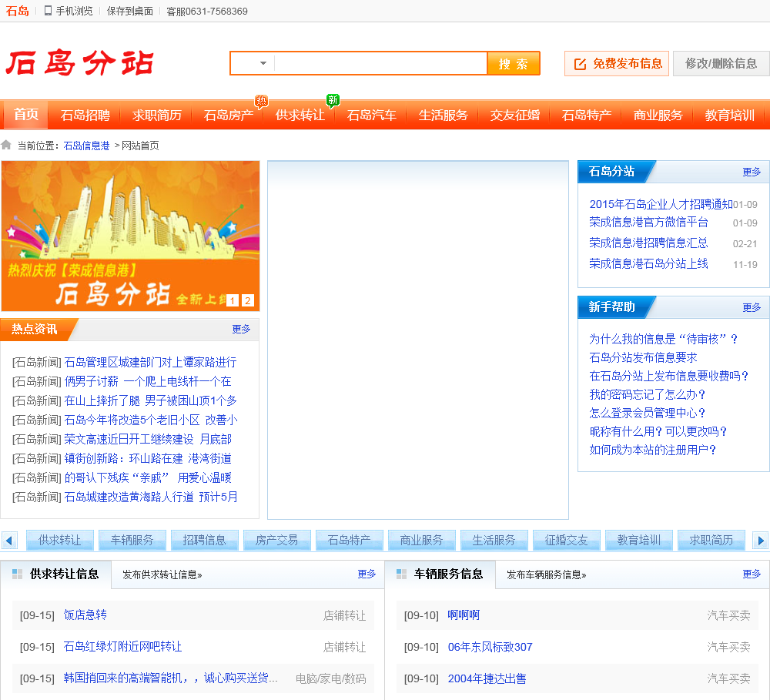Open news 石岛管理区城建部门对上谭家路进行
The image size is (770, 700).
150,362
